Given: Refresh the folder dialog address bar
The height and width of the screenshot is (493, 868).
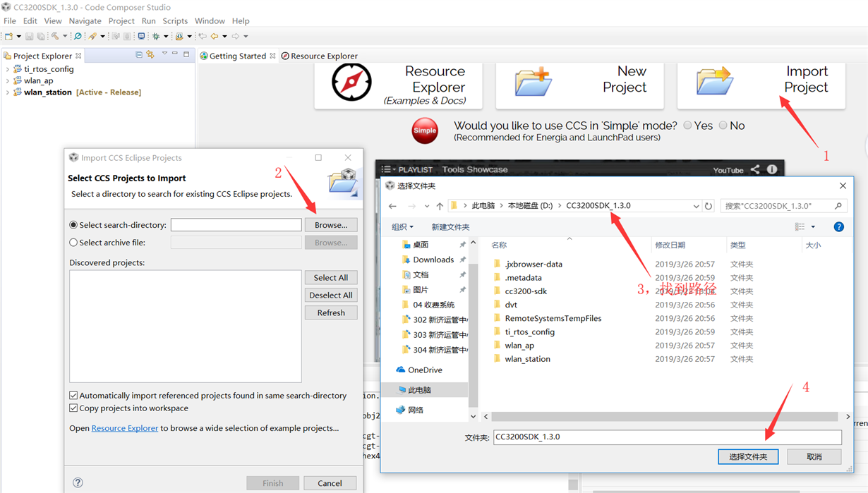Looking at the screenshot, I should pyautogui.click(x=709, y=206).
